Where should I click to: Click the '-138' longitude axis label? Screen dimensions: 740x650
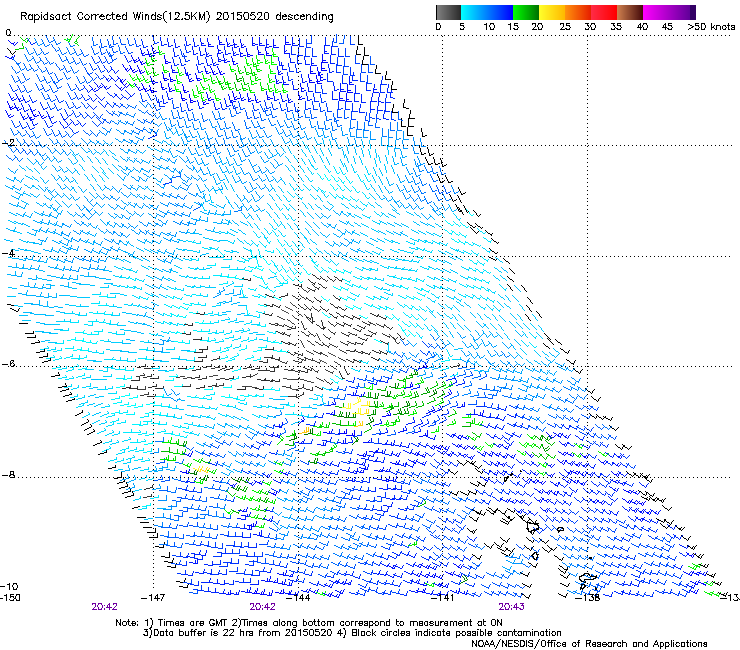click(588, 598)
